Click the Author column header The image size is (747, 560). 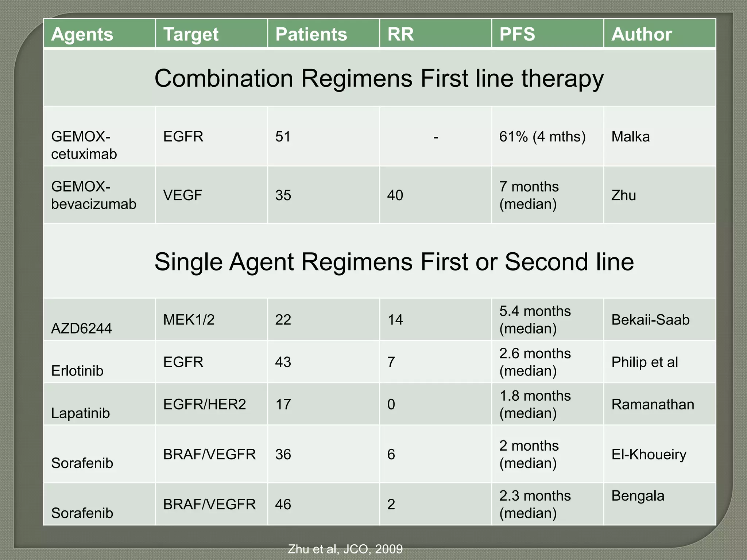click(660, 34)
